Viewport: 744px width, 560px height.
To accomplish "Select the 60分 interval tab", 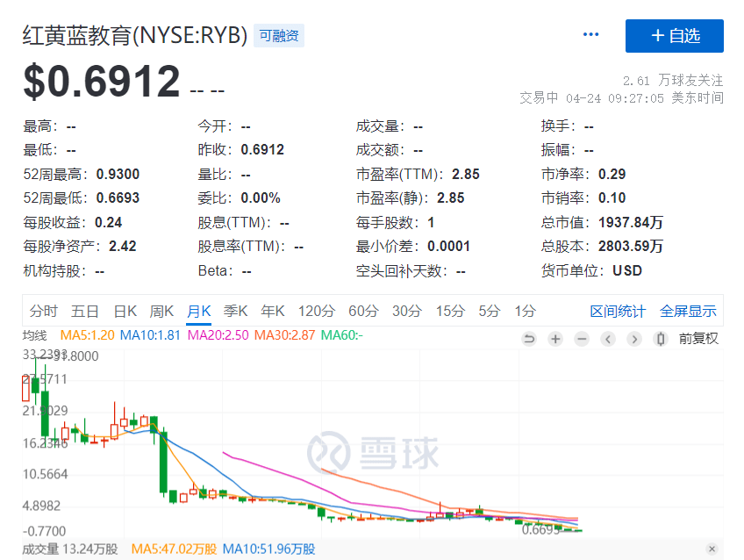I will [x=362, y=311].
